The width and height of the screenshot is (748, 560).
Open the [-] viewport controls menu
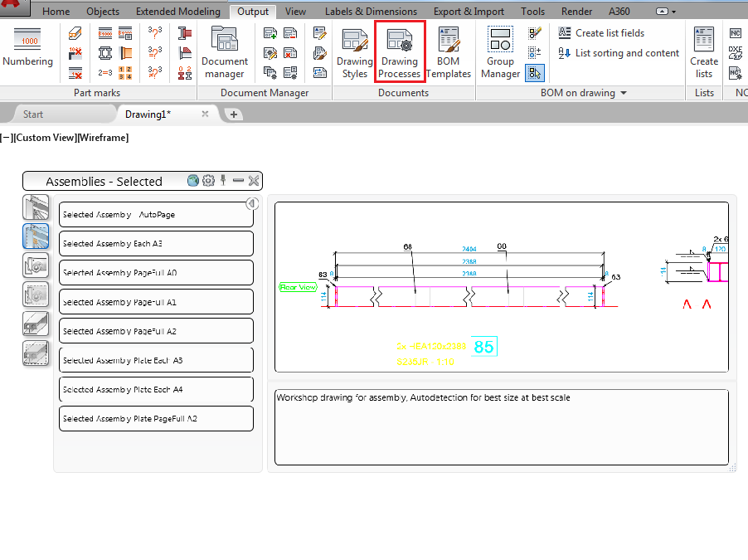6,138
